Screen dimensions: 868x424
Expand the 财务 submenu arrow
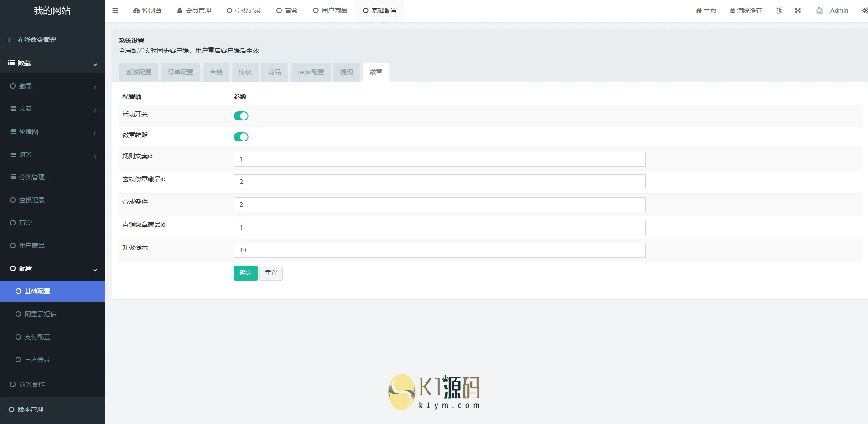click(94, 156)
